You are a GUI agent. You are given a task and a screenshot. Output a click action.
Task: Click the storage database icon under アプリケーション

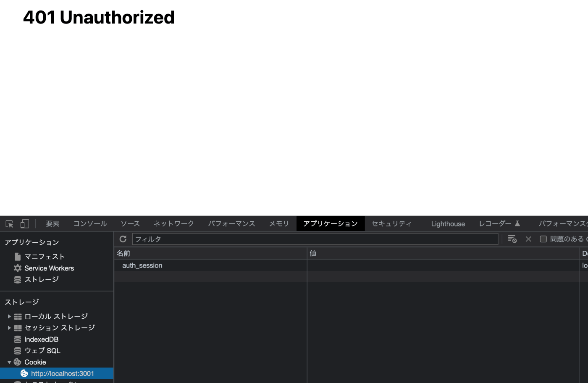pos(18,279)
